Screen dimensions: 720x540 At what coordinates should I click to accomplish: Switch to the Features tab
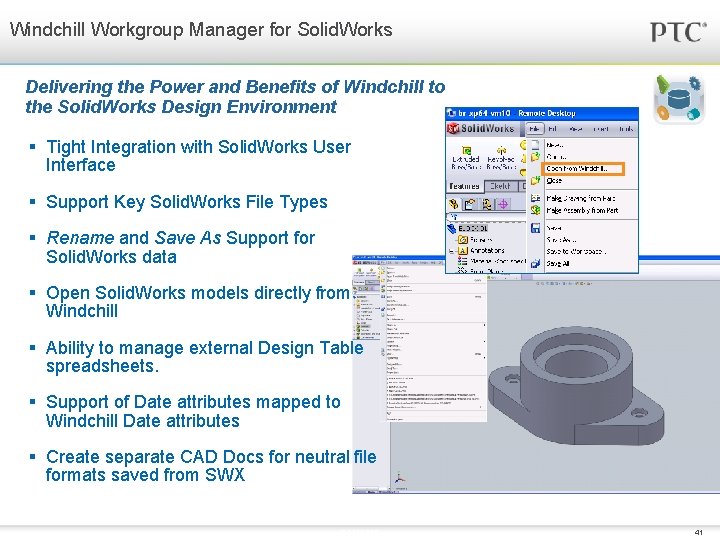pos(464,186)
